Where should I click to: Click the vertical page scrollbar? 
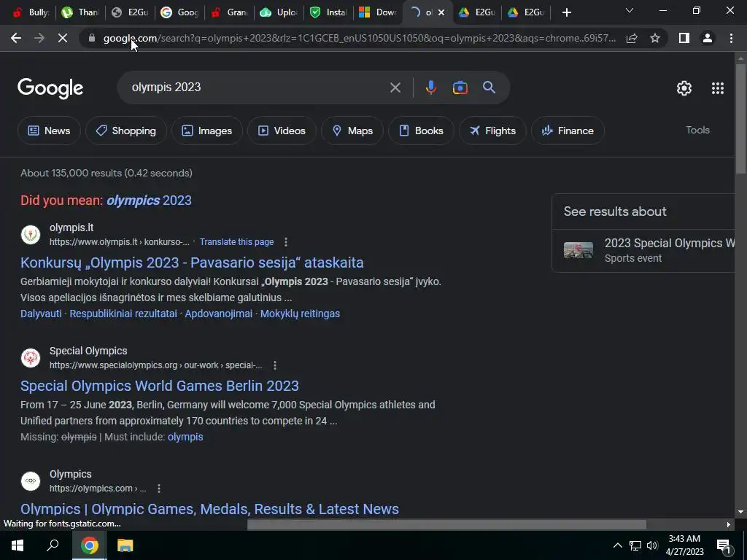coord(740,119)
